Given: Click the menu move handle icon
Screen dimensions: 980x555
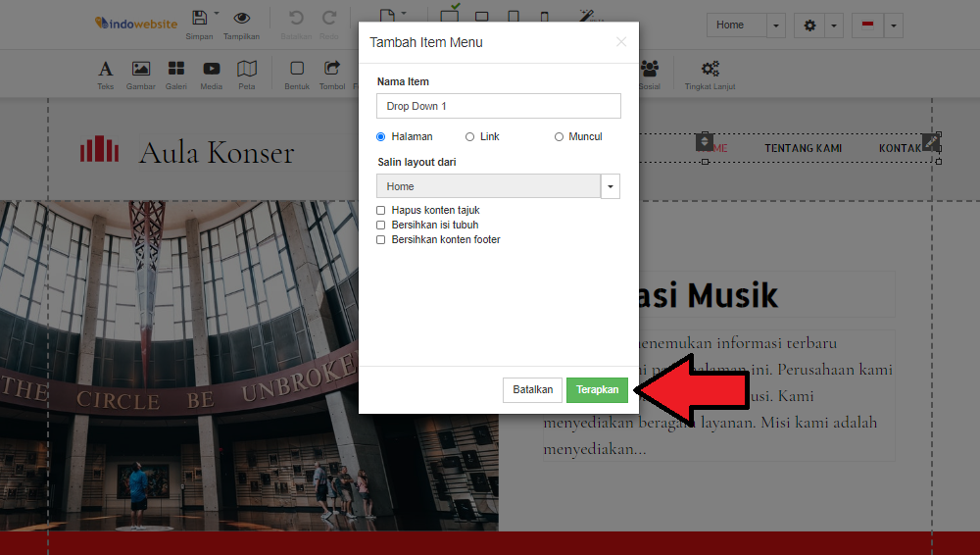Looking at the screenshot, I should tap(705, 142).
